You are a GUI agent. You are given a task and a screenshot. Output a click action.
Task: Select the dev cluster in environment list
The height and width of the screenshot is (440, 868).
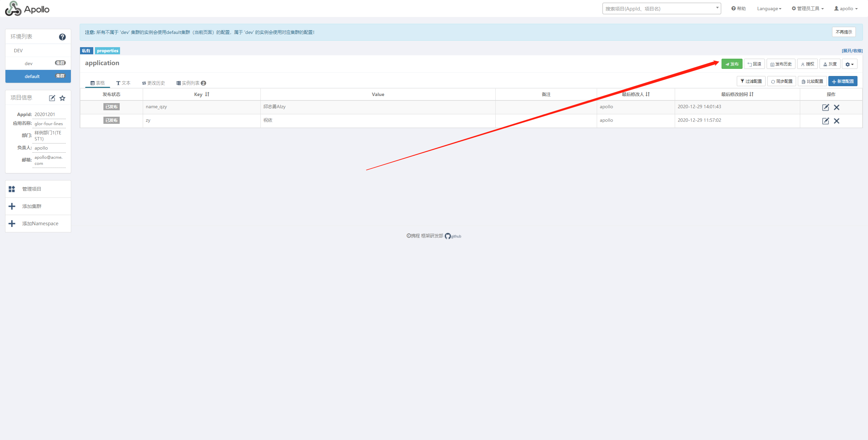click(29, 63)
